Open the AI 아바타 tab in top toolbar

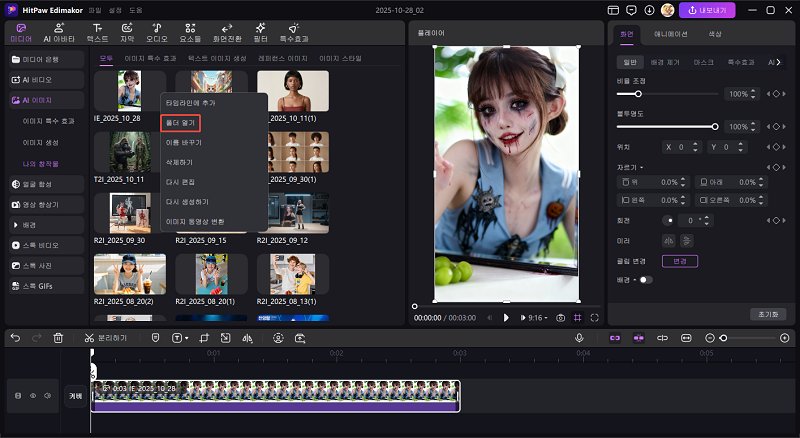click(58, 32)
